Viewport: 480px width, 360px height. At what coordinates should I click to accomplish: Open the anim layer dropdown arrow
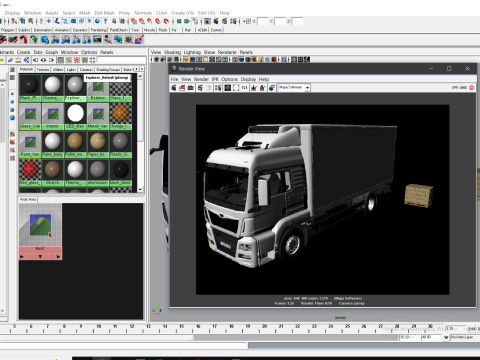coord(446,337)
